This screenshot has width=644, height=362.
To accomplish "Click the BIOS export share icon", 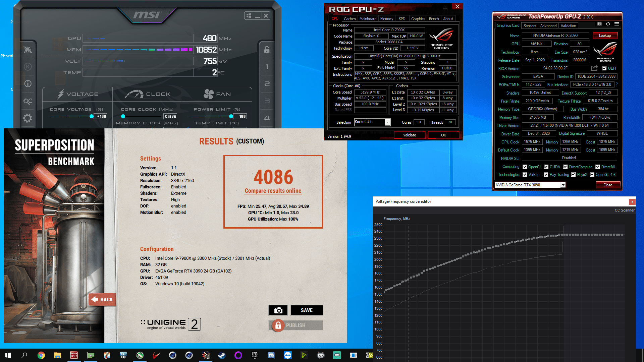I will tap(594, 68).
